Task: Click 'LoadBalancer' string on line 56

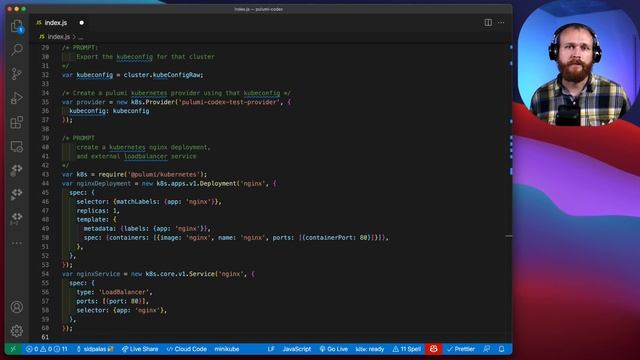Action: point(125,292)
